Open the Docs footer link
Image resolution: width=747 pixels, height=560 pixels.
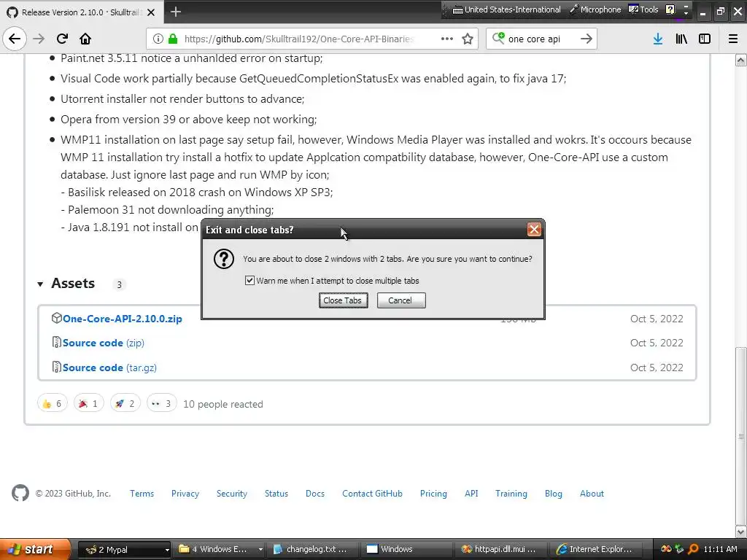click(x=315, y=494)
